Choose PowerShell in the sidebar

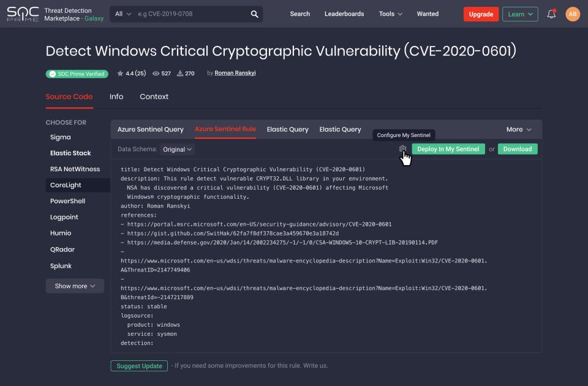pyautogui.click(x=67, y=201)
